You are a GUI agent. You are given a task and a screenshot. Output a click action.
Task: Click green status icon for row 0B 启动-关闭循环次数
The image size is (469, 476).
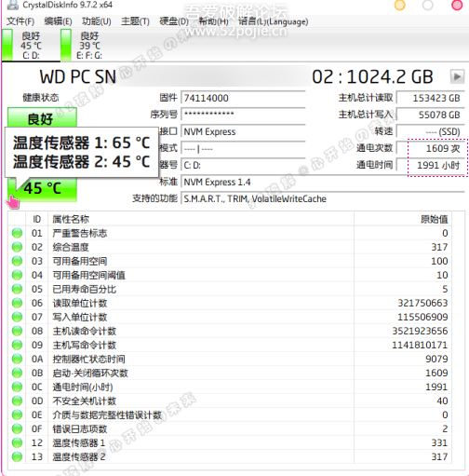click(x=17, y=373)
